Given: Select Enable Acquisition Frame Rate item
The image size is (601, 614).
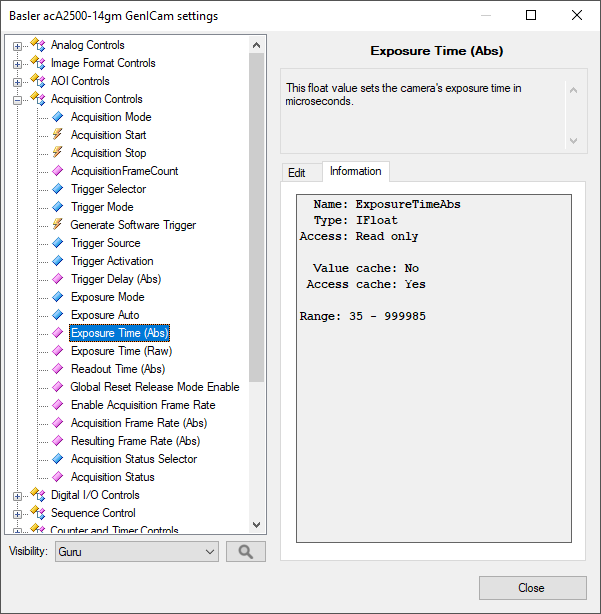Looking at the screenshot, I should [x=143, y=405].
